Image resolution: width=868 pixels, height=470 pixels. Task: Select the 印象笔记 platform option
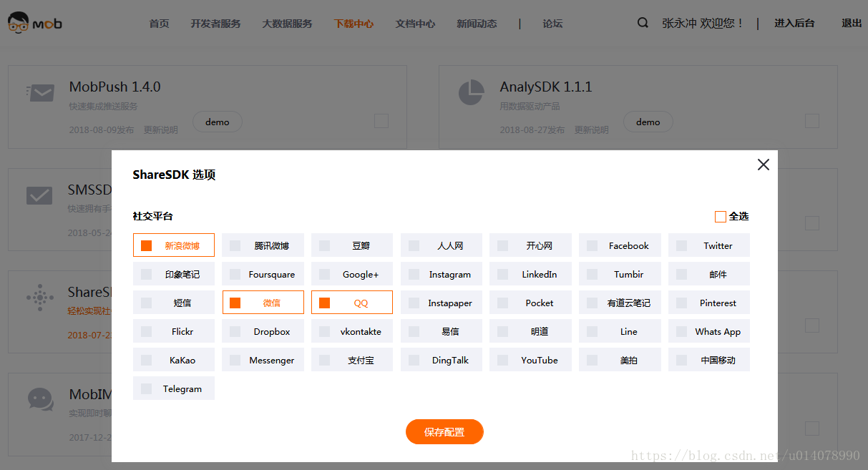(x=174, y=274)
